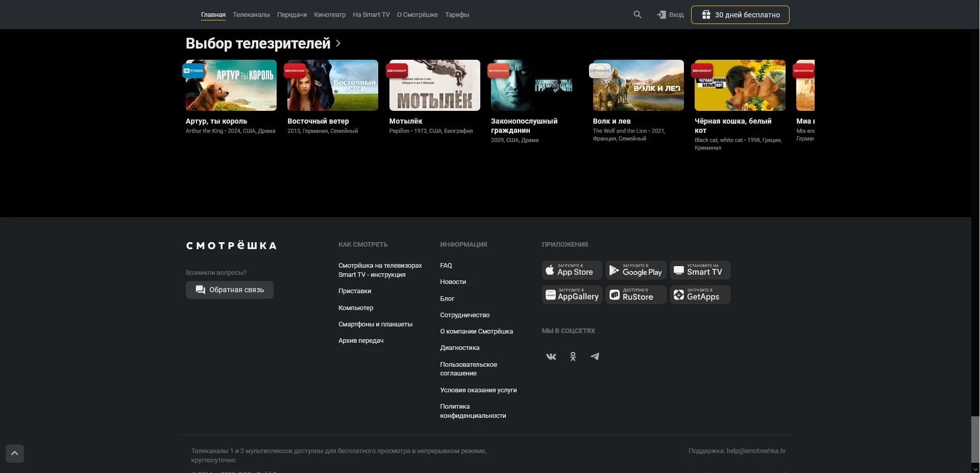Screen dimensions: 980x473
Task: Click the AppGallery download badge
Action: tap(572, 295)
